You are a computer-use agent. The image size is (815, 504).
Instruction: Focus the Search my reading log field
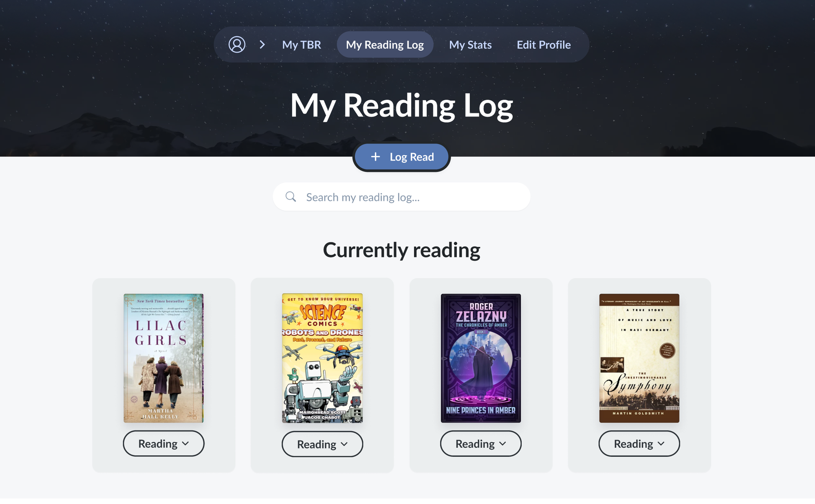[x=401, y=197]
